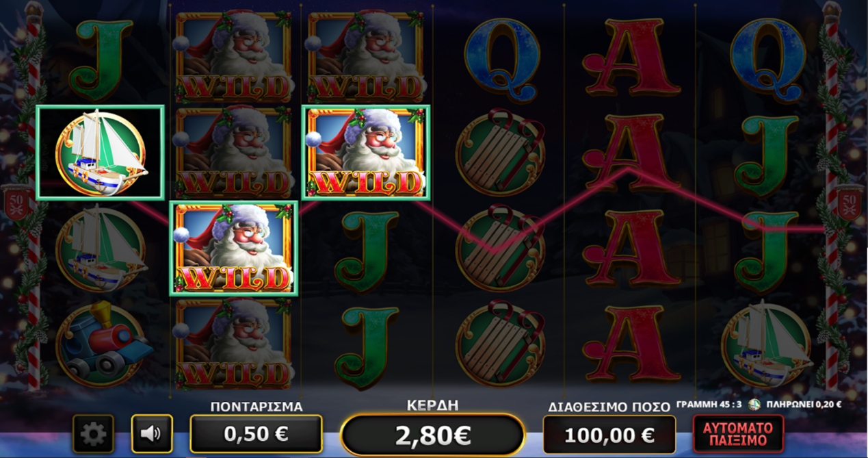The width and height of the screenshot is (868, 458).
Task: Open the ΠΟΝΤΑΡΙΣΜΑ 0,50 € bet field
Action: tap(256, 434)
